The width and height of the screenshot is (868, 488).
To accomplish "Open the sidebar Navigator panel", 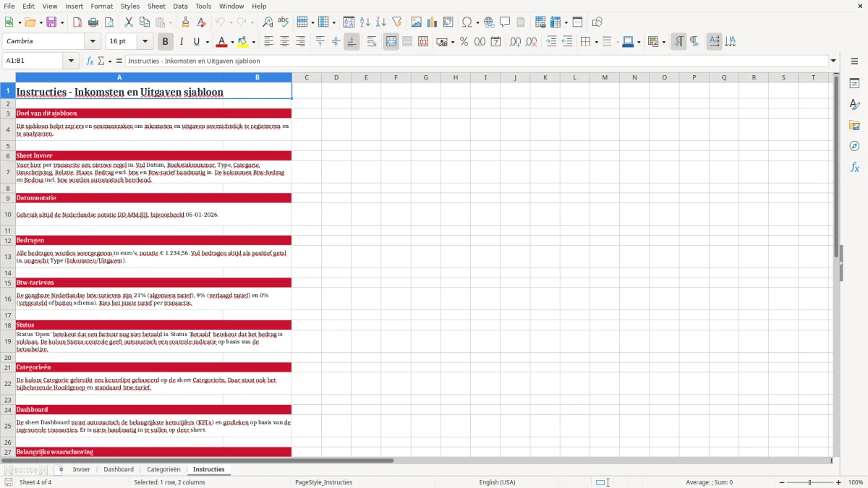I will 854,146.
